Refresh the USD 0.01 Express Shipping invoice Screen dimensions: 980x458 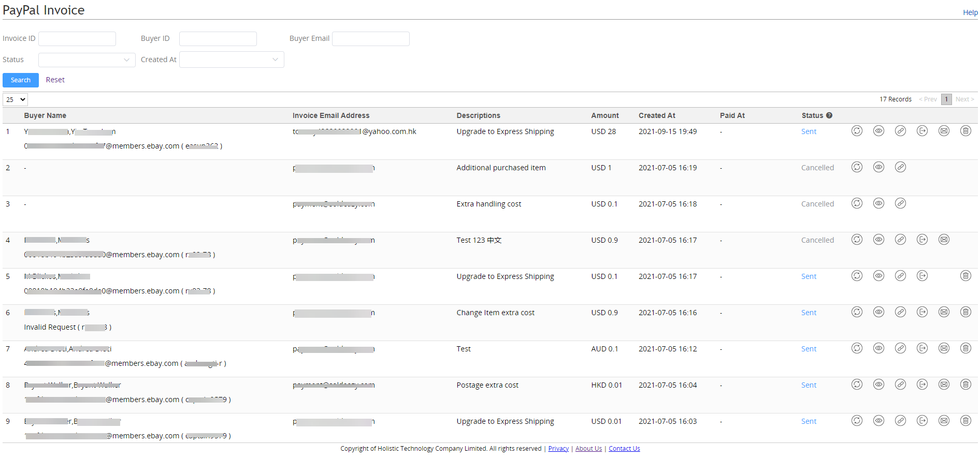[x=857, y=421]
